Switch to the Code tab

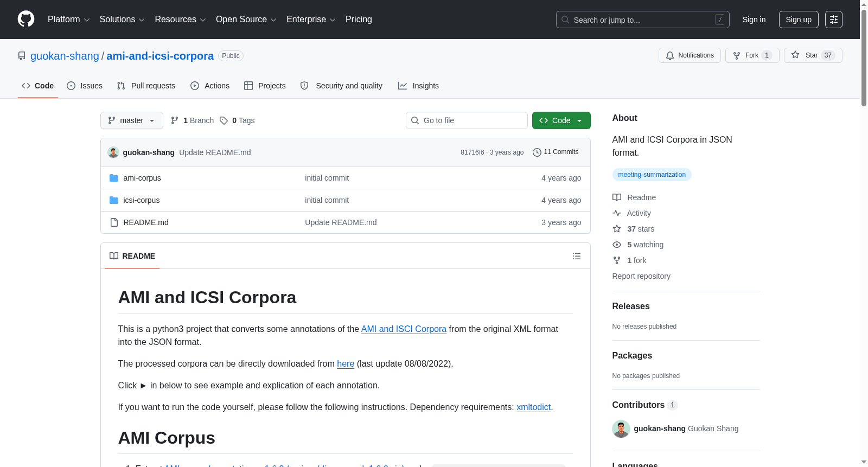click(38, 86)
